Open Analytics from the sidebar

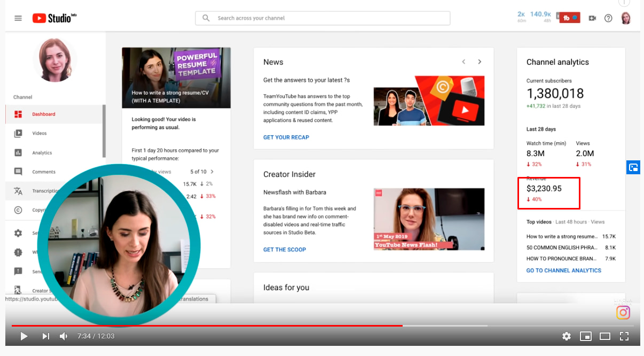click(x=42, y=153)
